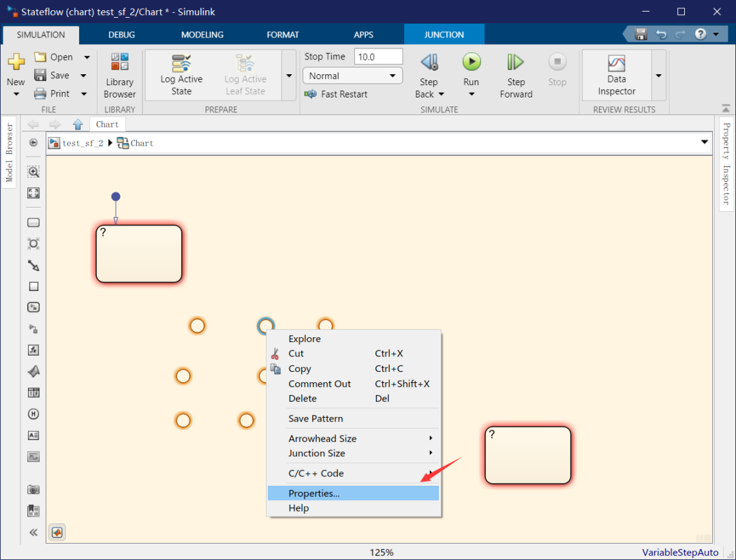Switch to the MODELING ribbon tab

pos(202,35)
